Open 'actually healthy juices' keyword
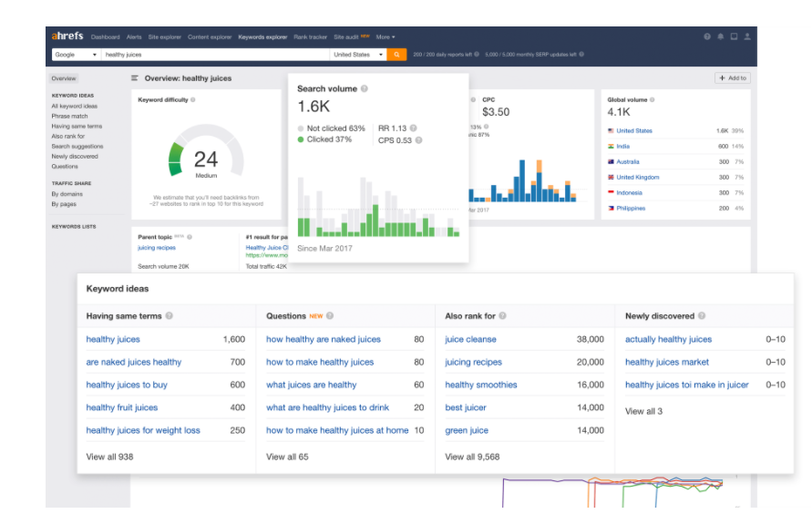Viewport: 812px width, 514px height. coord(669,340)
